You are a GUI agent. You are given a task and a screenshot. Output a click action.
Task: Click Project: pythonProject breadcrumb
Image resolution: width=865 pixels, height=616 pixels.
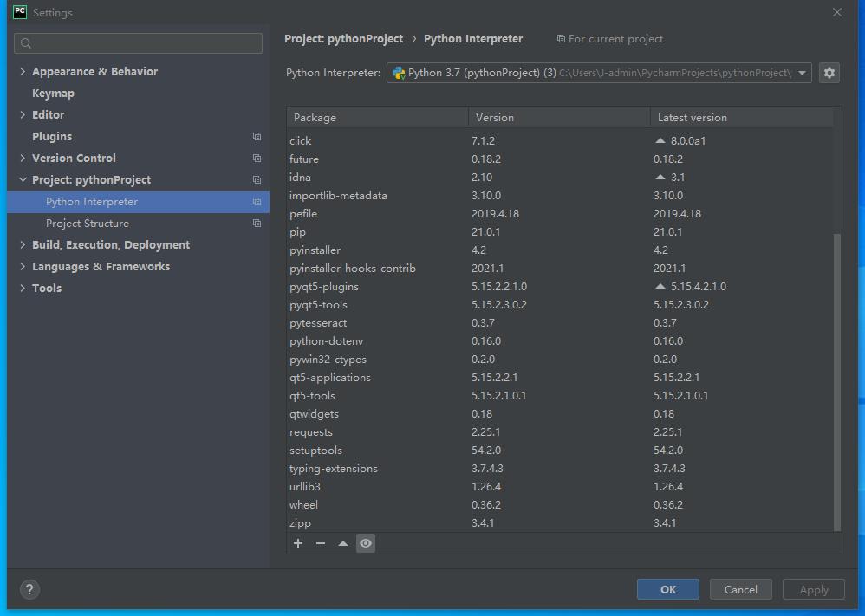pos(344,39)
